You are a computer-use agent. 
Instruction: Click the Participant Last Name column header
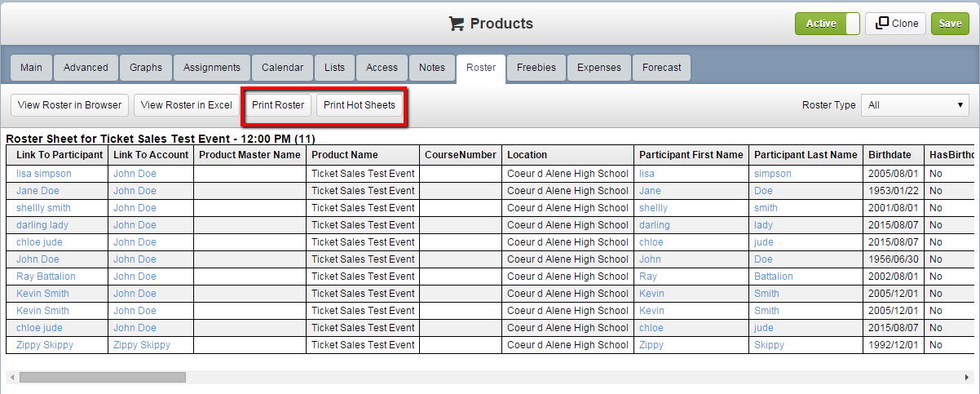pos(806,155)
